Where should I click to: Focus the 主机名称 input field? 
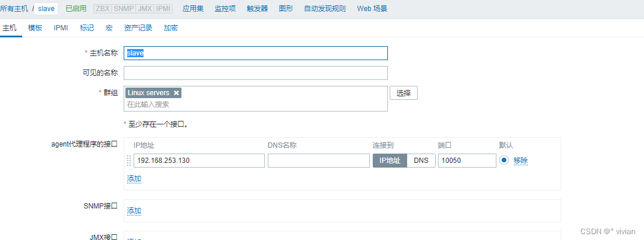click(256, 53)
